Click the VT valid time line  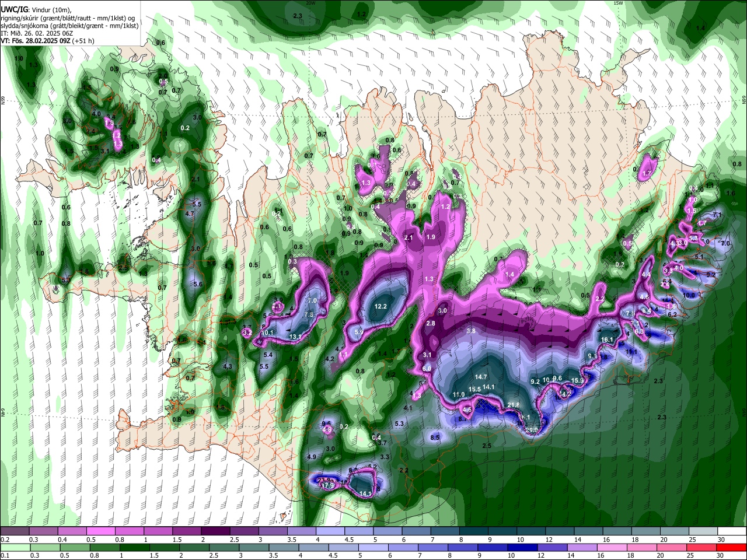pos(48,41)
